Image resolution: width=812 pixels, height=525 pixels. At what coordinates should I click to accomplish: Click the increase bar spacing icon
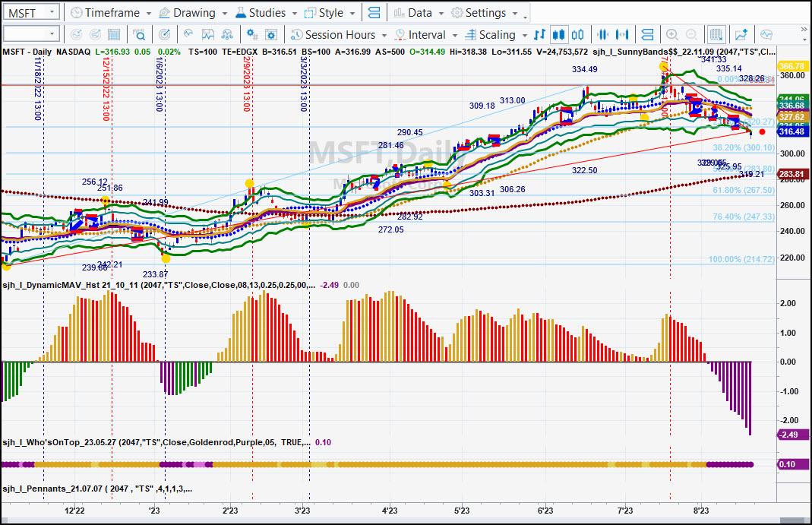click(622, 35)
